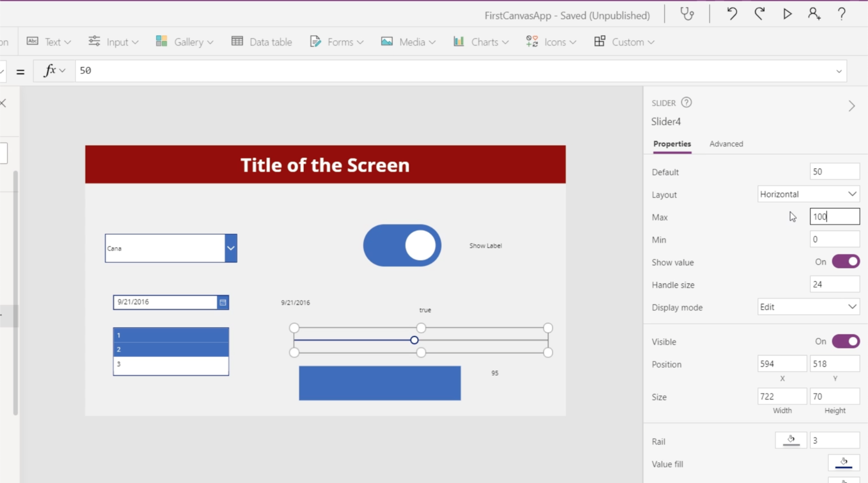Image resolution: width=868 pixels, height=483 pixels.
Task: Click the left panel vertical scrollbar
Action: click(16, 292)
